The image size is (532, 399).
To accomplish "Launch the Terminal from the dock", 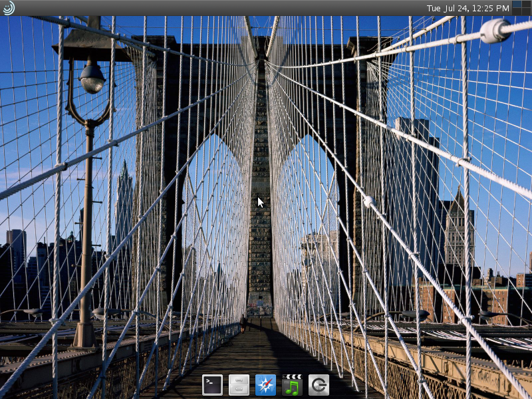I will 212,385.
